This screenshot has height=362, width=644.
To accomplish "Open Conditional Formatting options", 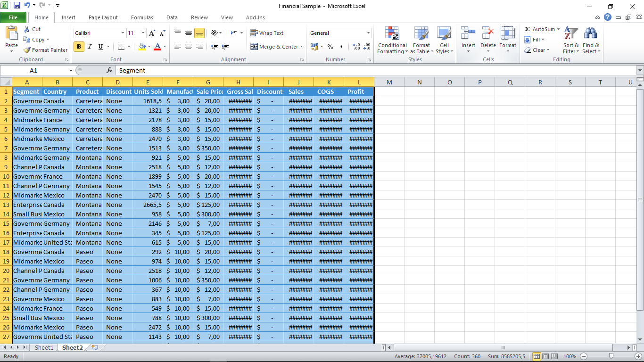I will point(392,41).
